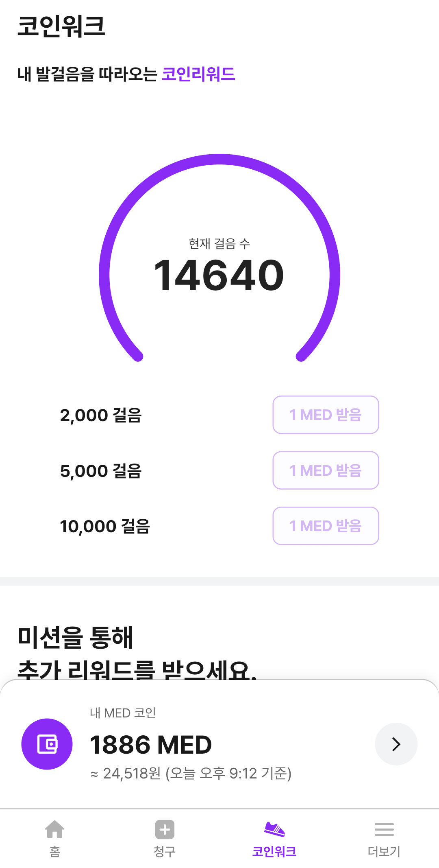
Task: Claim 1 MED for 2,000 걸음
Action: coord(326,415)
